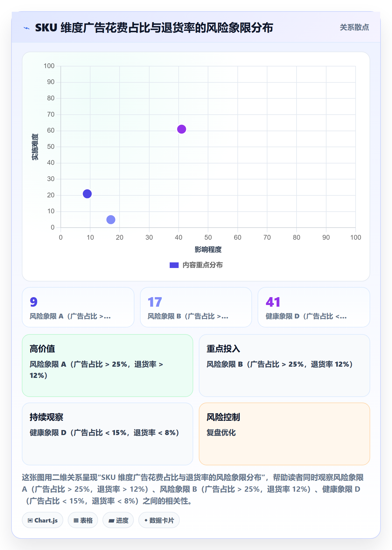Click the 实施难度 y-axis title

pyautogui.click(x=35, y=147)
